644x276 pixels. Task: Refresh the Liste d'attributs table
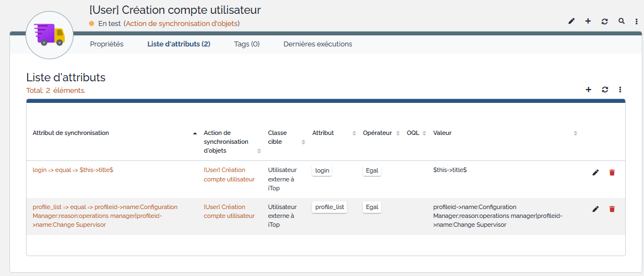[605, 90]
